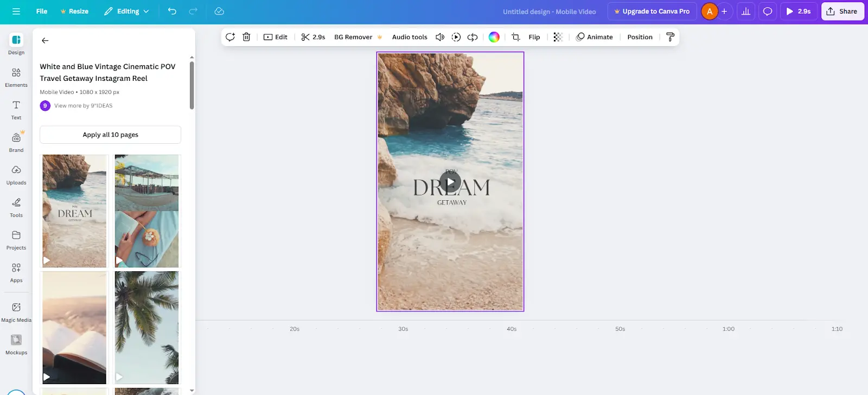868x395 pixels.
Task: Select the GETAWAY text on canvas
Action: (x=452, y=202)
